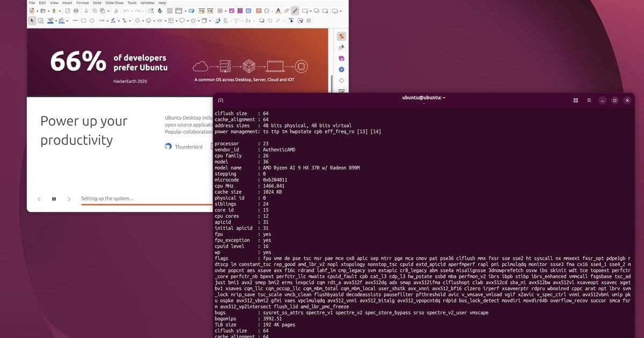Image resolution: width=644 pixels, height=338 pixels.
Task: Select the Callout shapes speech-bubble tool
Action: click(182, 20)
